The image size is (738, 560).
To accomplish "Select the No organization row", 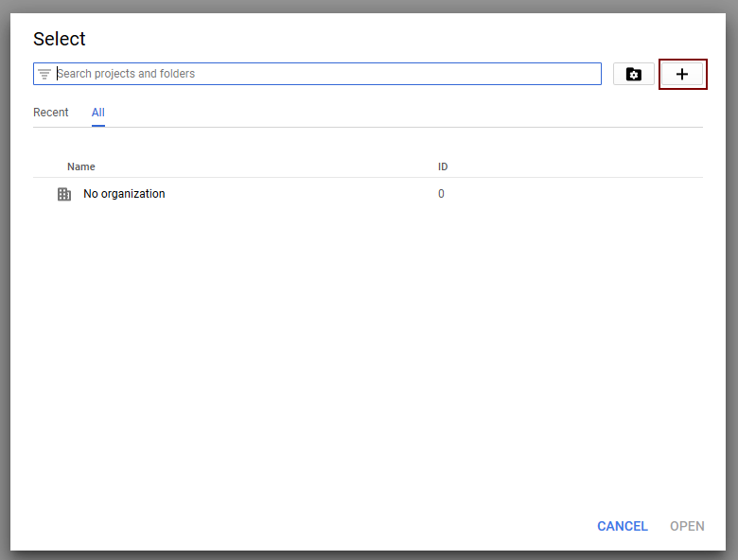I will (368, 194).
